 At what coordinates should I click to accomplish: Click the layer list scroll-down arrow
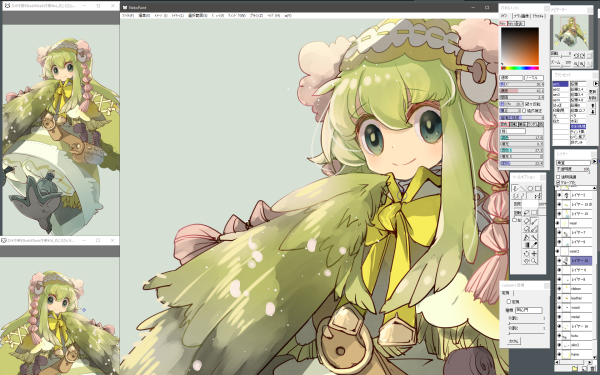tap(595, 357)
